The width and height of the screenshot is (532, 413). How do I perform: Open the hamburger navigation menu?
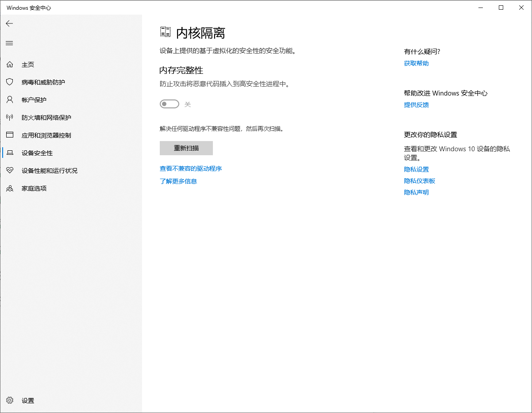point(9,43)
